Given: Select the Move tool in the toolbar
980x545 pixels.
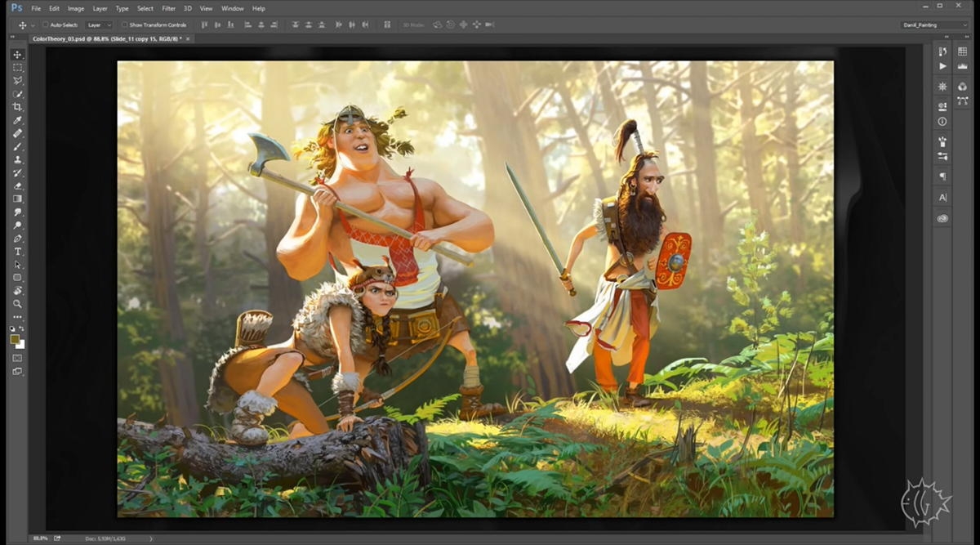Looking at the screenshot, I should coord(17,55).
